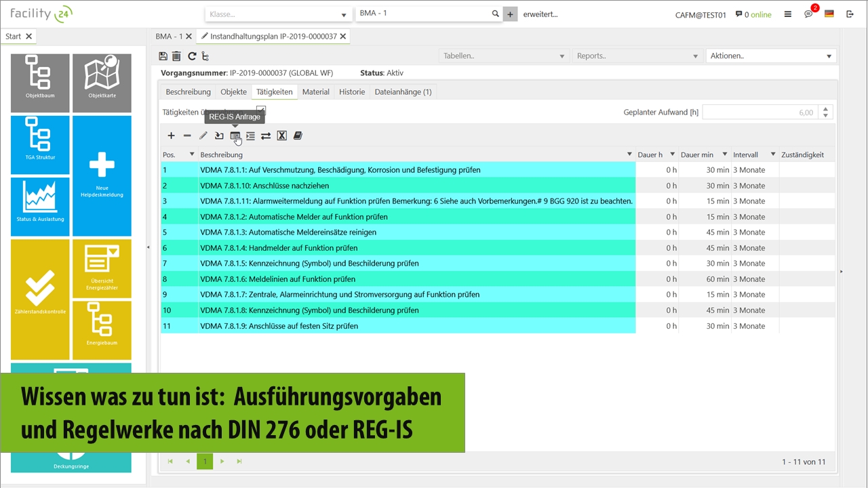Click the 0 online users indicator

(753, 14)
